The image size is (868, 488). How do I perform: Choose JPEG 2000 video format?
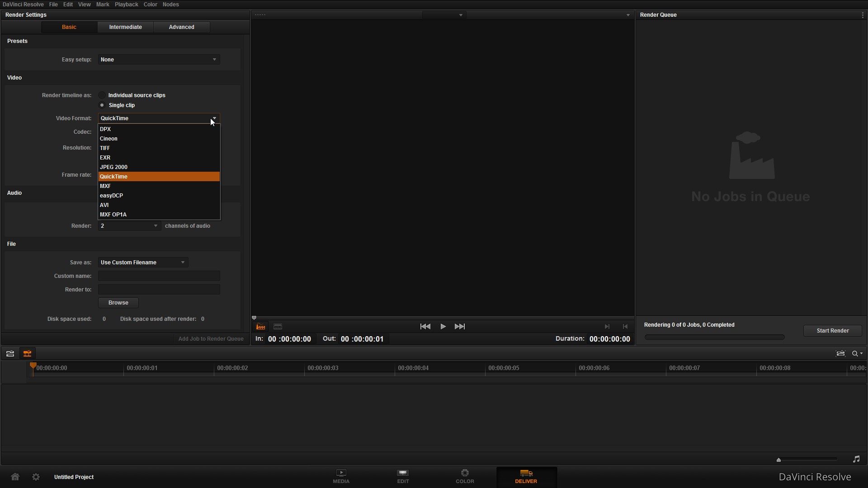pyautogui.click(x=159, y=167)
